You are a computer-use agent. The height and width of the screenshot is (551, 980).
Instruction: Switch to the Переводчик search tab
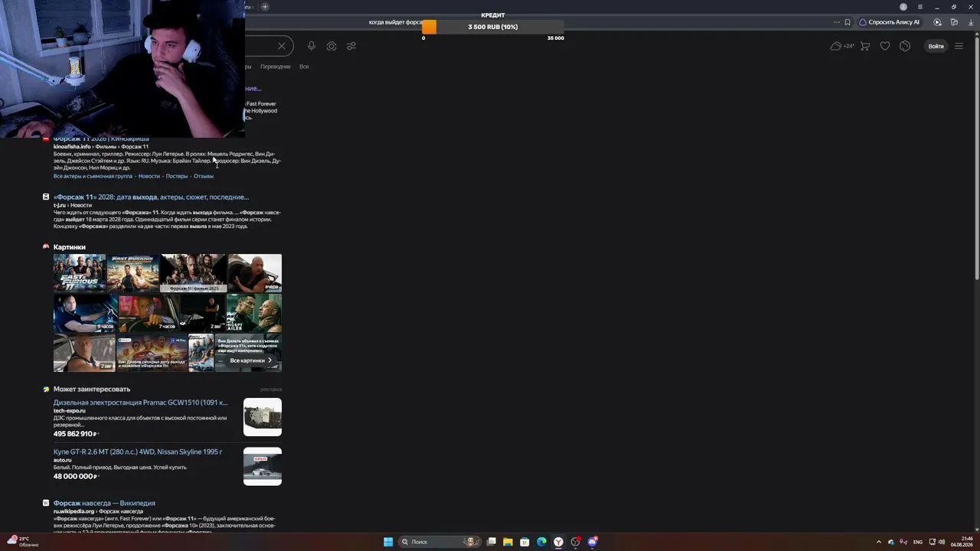click(276, 67)
